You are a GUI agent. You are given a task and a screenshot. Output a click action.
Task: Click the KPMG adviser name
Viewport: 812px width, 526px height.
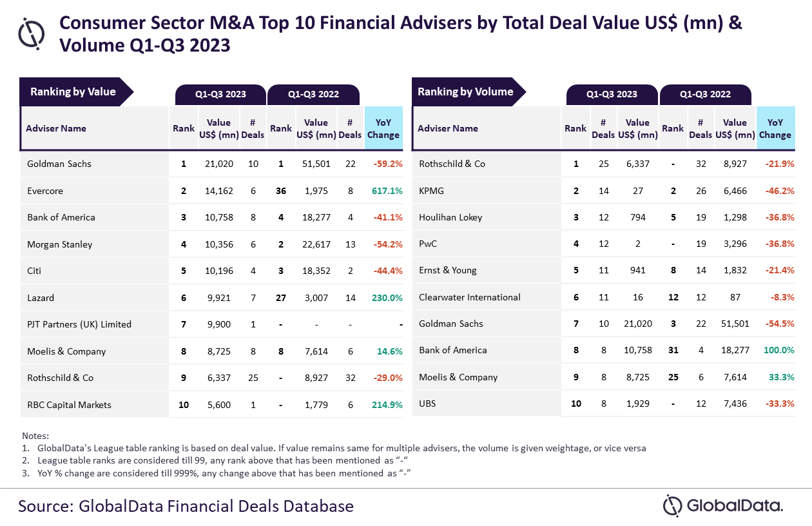pos(432,191)
